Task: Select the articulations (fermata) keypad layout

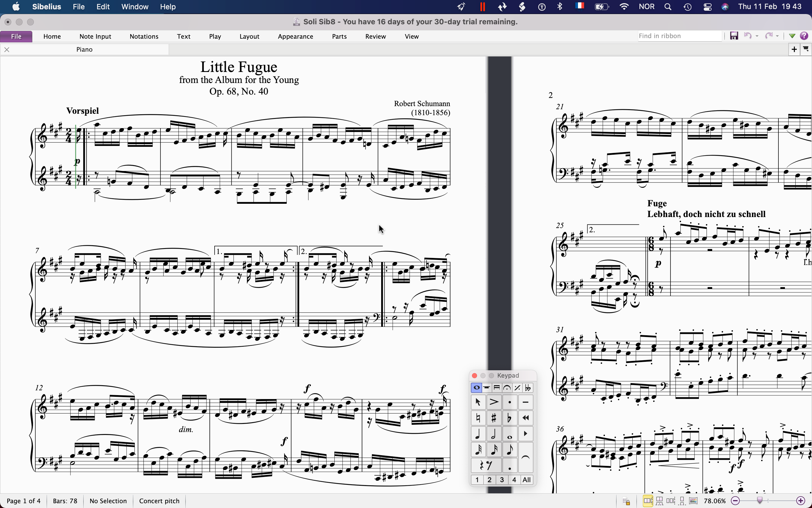Action: [507, 388]
